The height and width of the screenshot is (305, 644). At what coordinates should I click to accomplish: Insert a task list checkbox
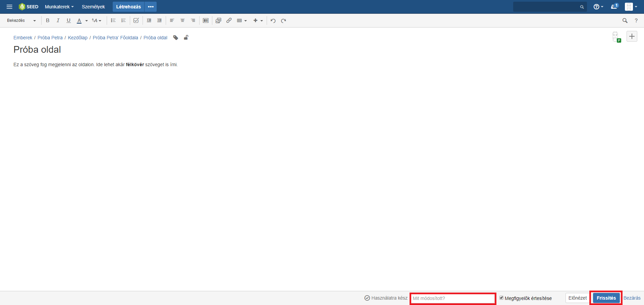136,20
